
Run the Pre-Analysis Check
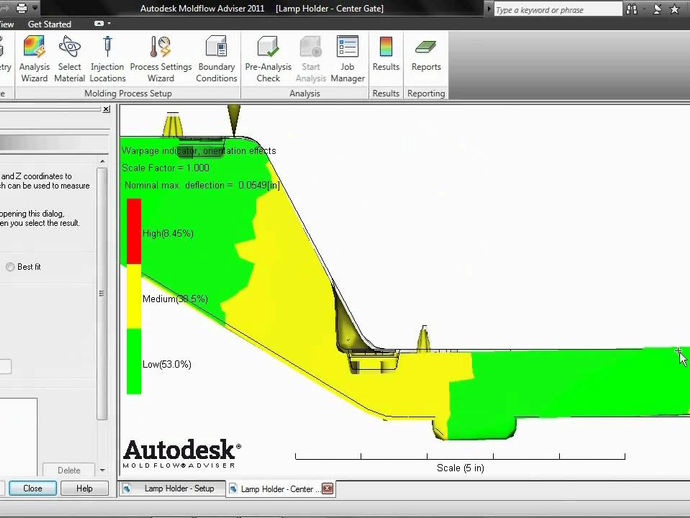[268, 59]
